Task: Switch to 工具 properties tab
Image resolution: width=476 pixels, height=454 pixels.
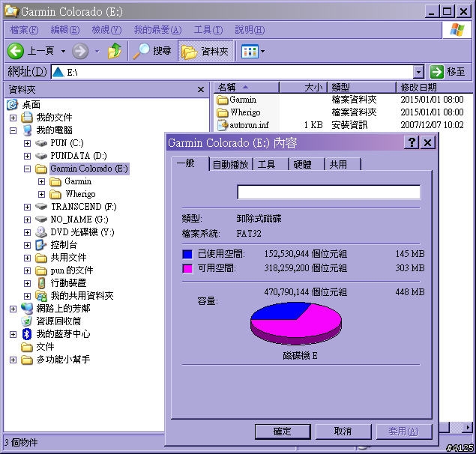Action: click(270, 165)
